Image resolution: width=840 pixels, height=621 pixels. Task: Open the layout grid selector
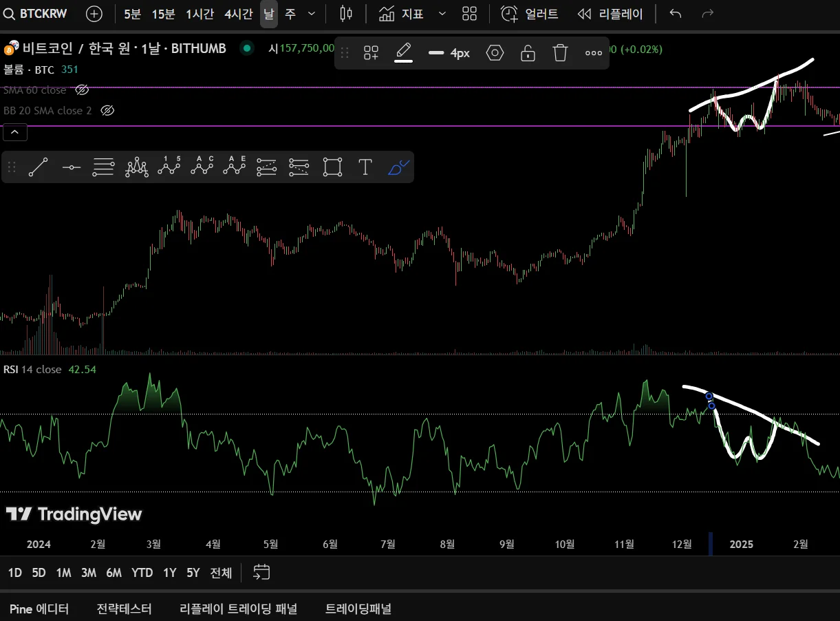tap(469, 14)
